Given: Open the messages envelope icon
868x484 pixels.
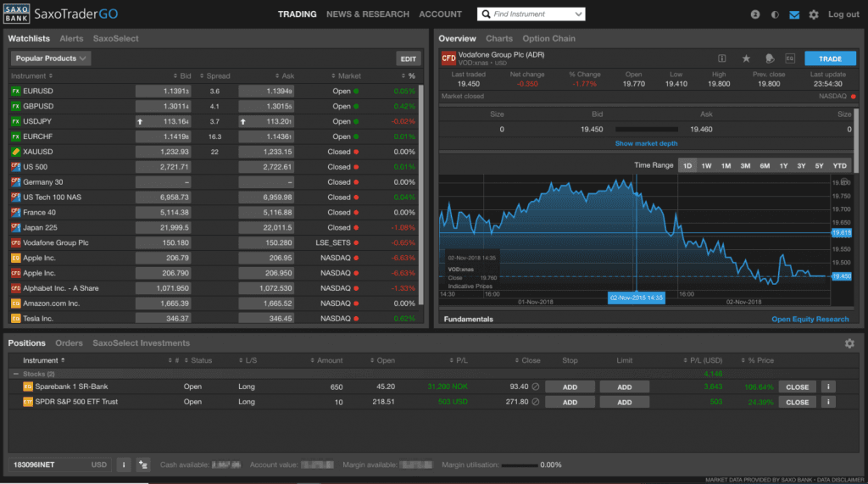Looking at the screenshot, I should pos(794,14).
